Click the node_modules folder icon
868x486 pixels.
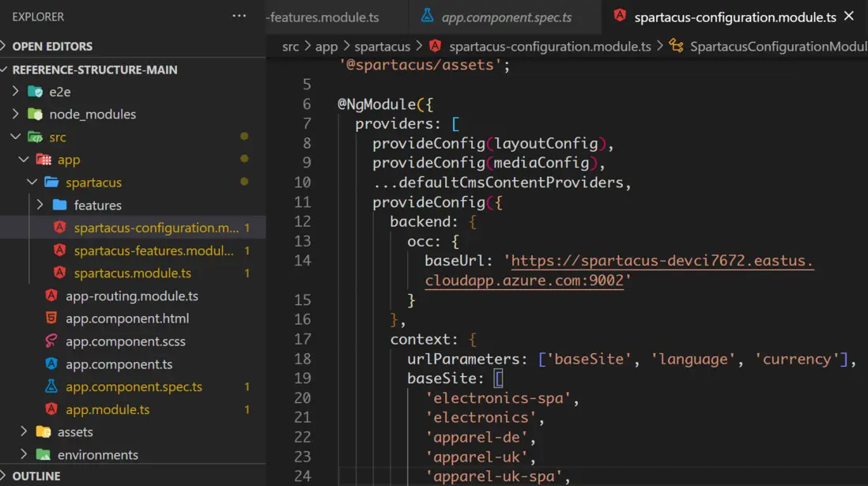[36, 115]
